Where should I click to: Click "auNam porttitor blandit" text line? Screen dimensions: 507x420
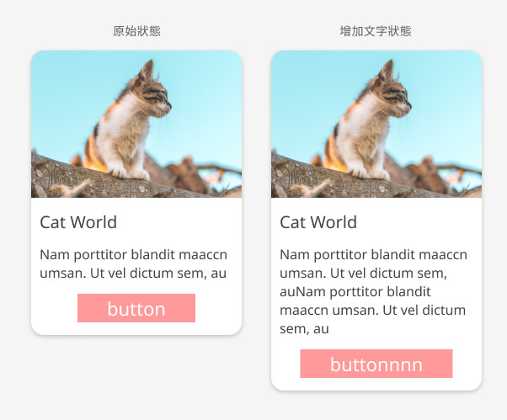[x=355, y=292]
